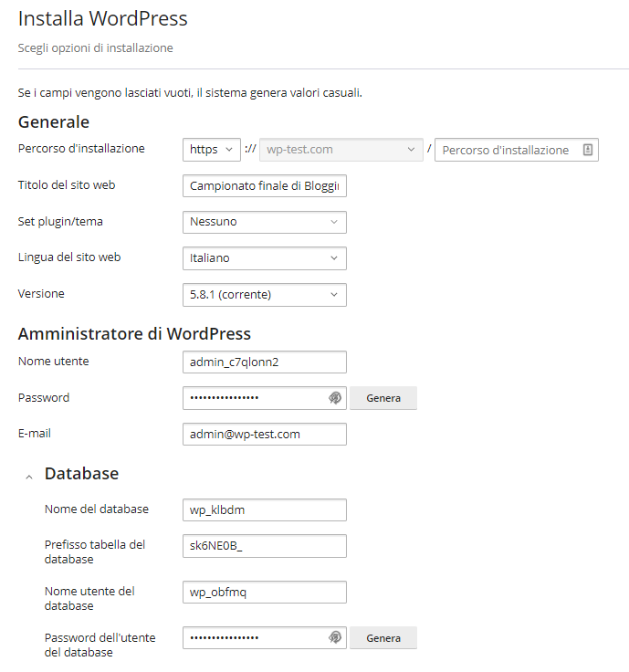Click the Lingua del sito web label

click(x=69, y=257)
